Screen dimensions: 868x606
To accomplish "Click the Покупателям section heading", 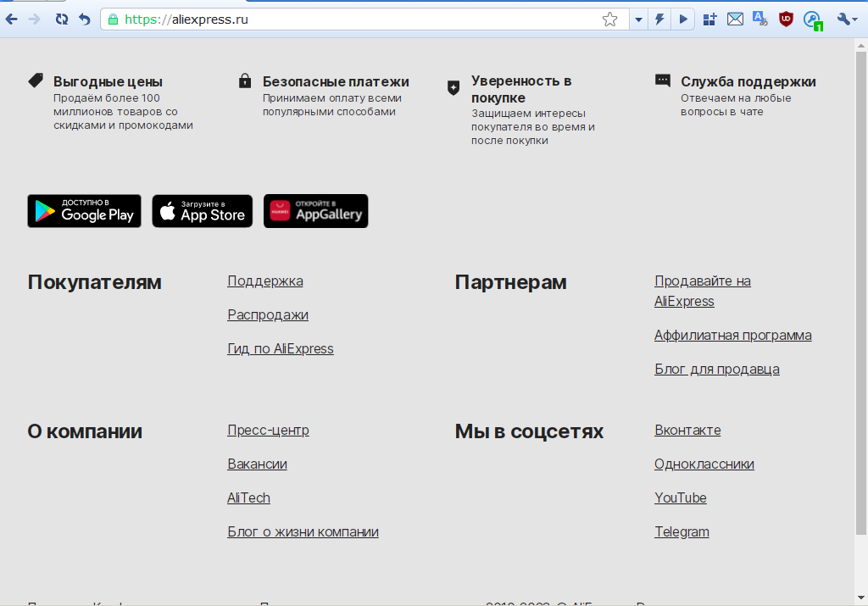I will coord(95,282).
